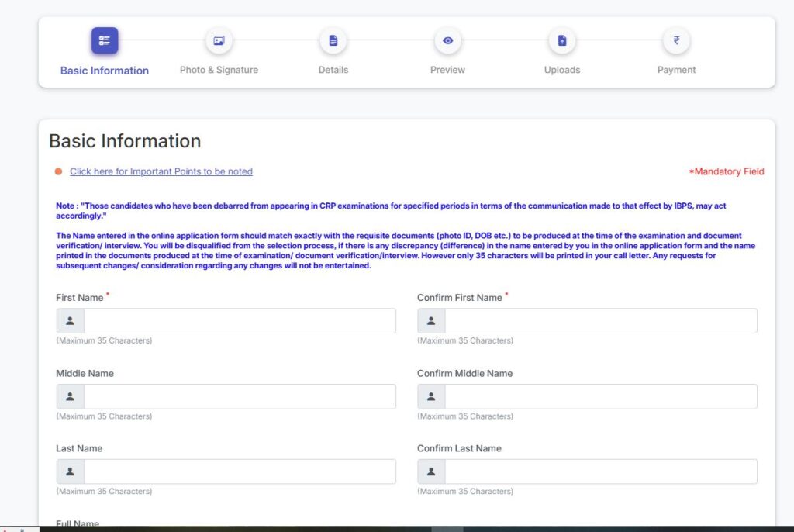
Task: Click the Preview step eye icon
Action: coord(447,40)
